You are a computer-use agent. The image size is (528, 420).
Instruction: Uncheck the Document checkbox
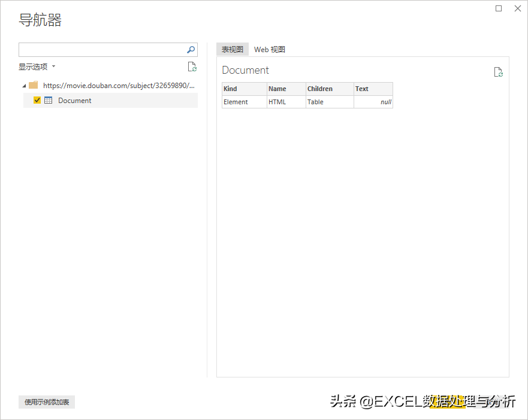(37, 100)
